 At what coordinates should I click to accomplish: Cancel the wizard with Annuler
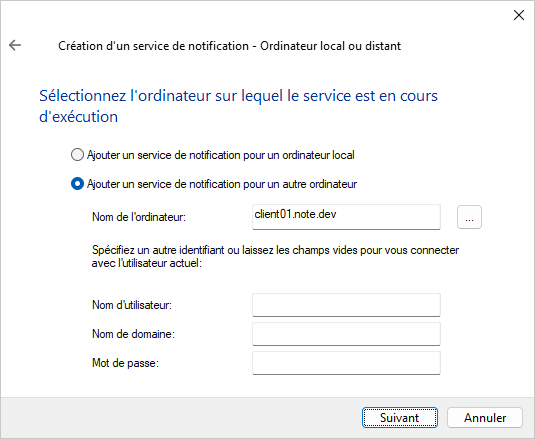pos(485,417)
